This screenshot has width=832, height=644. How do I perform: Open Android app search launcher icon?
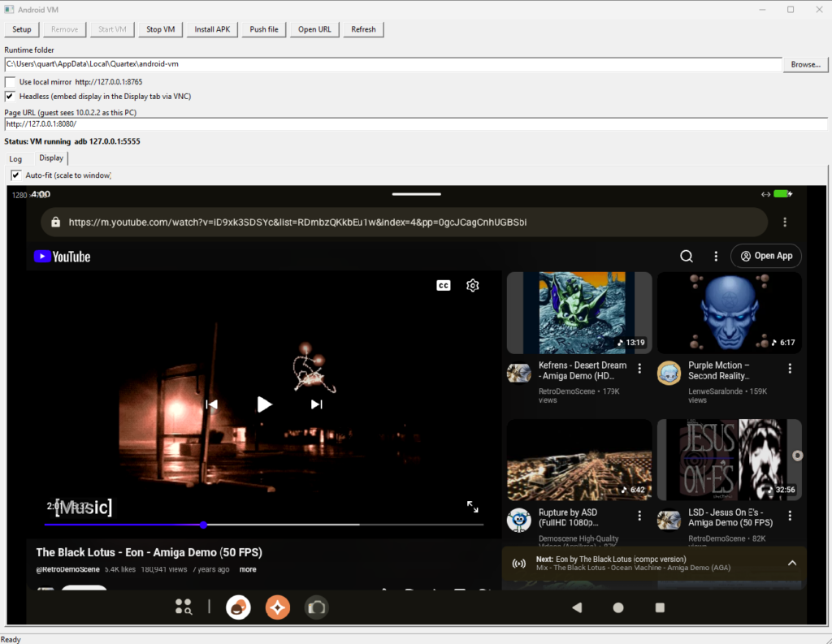click(184, 607)
